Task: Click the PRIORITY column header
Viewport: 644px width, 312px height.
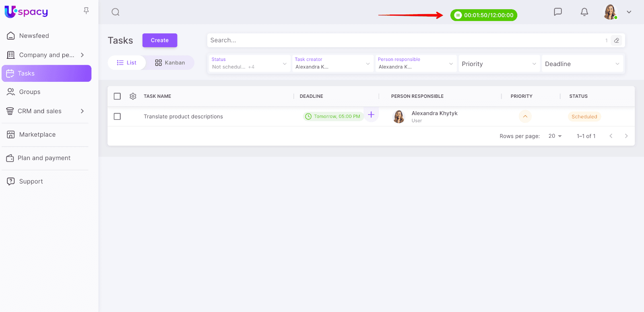Action: pos(522,96)
